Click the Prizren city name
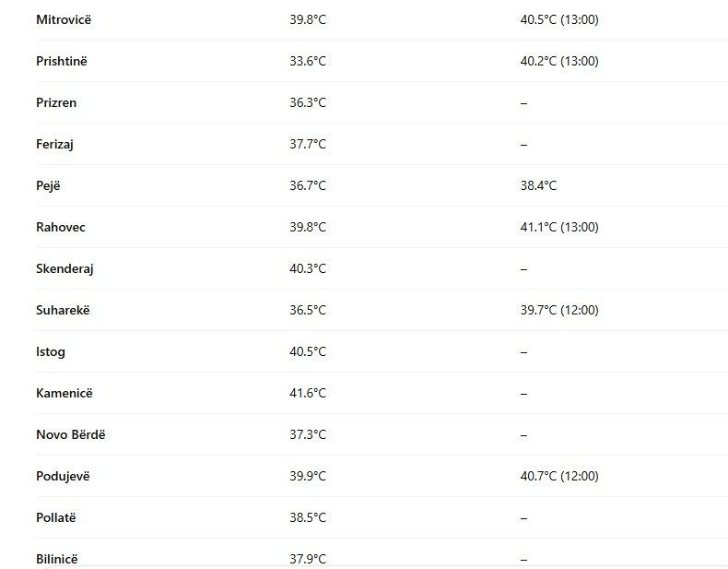 click(56, 102)
